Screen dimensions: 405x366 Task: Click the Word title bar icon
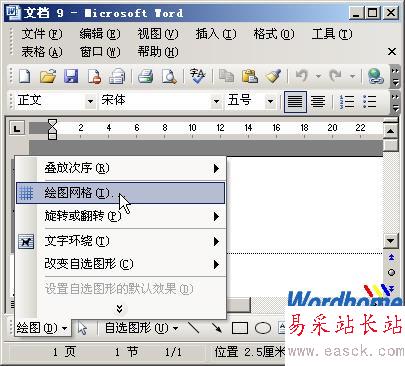13,13
